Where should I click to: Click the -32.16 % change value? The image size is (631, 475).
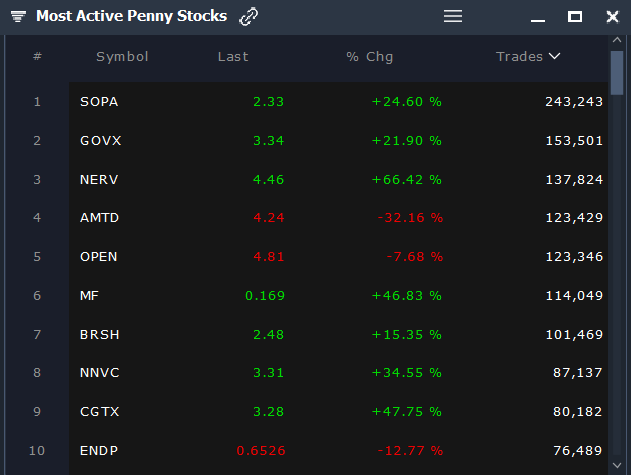(x=410, y=218)
